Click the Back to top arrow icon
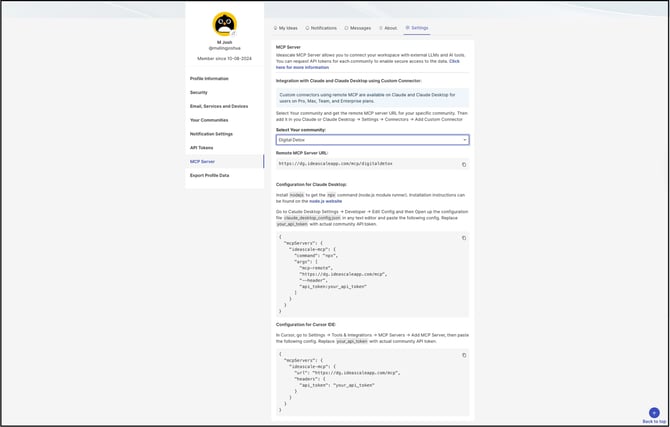 tap(654, 412)
